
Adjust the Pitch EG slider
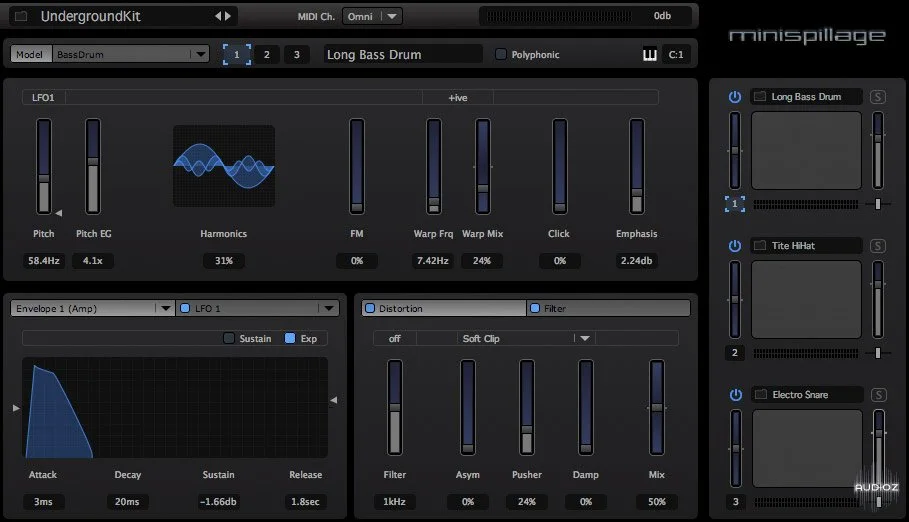[93, 166]
